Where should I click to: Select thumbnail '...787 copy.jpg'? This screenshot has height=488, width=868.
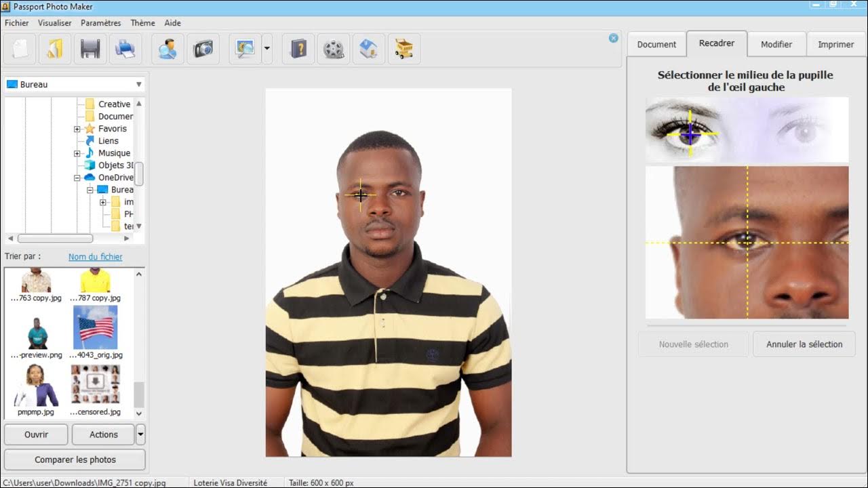point(96,285)
